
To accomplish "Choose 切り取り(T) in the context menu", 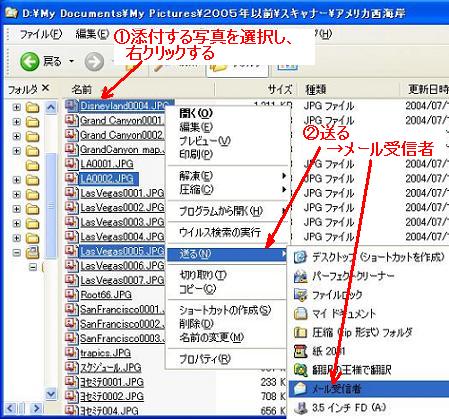I will [x=203, y=275].
